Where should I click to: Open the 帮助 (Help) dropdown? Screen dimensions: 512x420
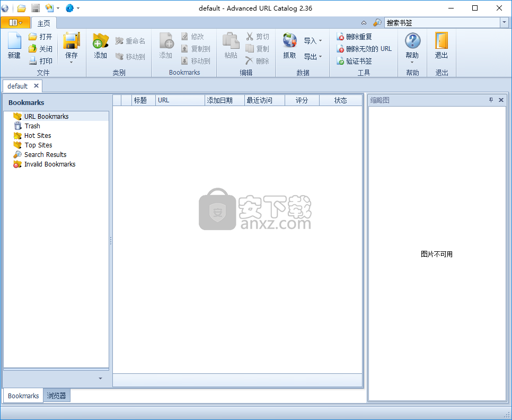click(412, 62)
